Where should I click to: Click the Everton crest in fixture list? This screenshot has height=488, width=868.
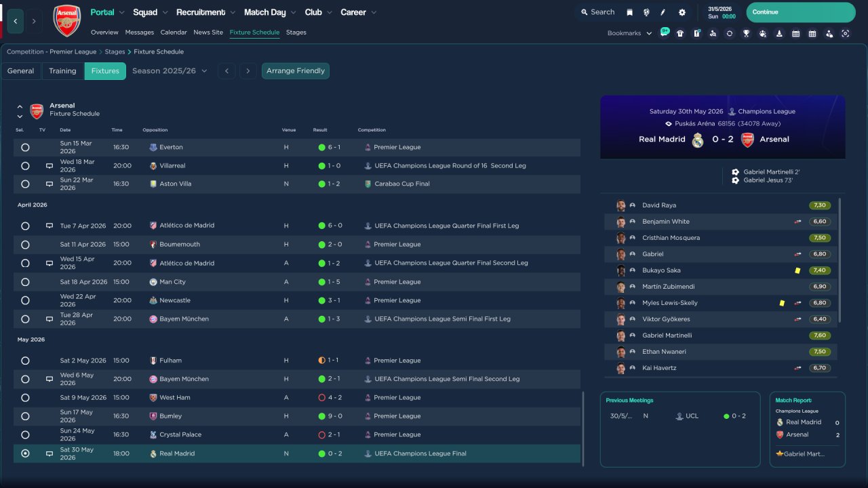tap(153, 147)
